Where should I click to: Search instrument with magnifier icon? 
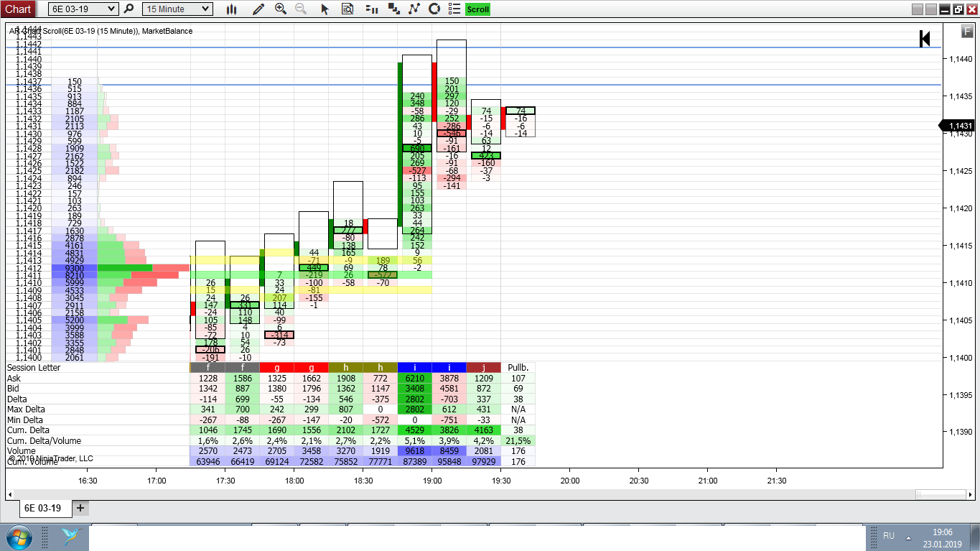click(129, 9)
